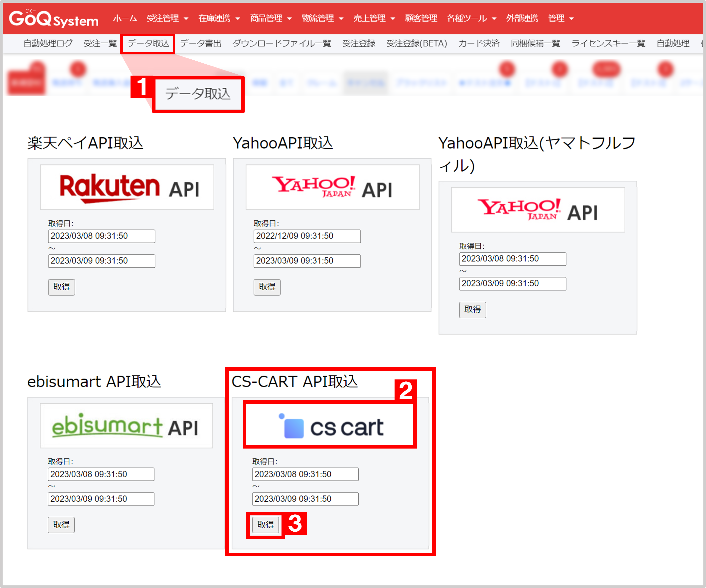
Task: Open the ホーム menu item
Action: tap(125, 18)
